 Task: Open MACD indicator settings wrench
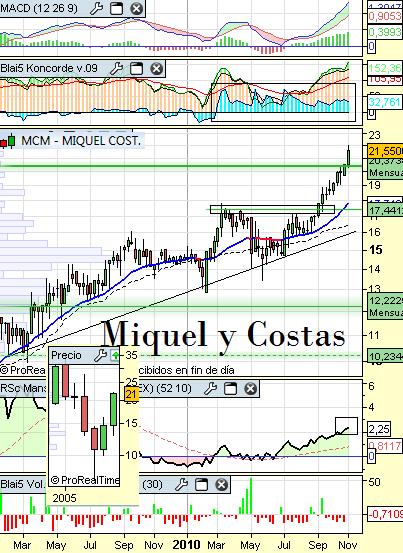pos(96,8)
